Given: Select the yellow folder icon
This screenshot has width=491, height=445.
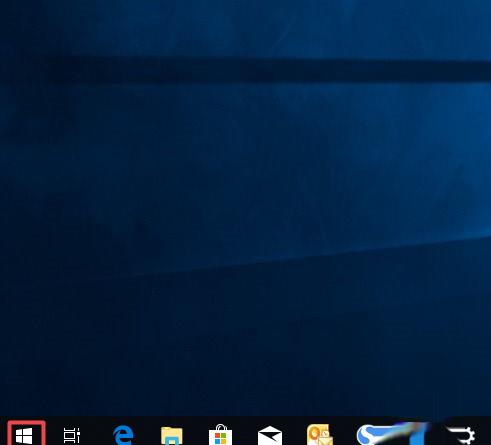Looking at the screenshot, I should point(172,435).
